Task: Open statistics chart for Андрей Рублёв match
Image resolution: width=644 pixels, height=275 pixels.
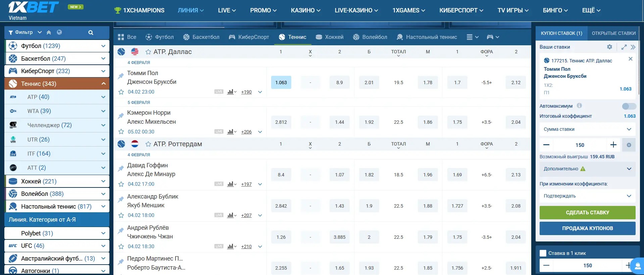Action: [x=232, y=246]
